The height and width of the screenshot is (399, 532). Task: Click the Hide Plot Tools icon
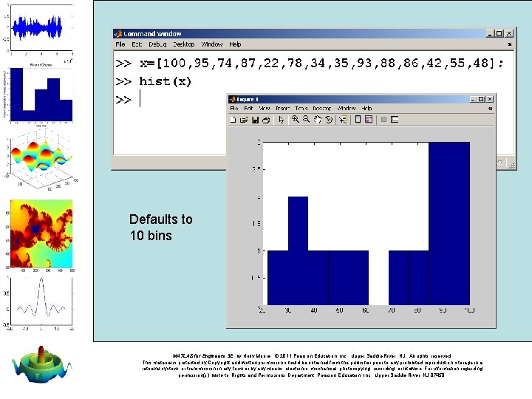(383, 120)
